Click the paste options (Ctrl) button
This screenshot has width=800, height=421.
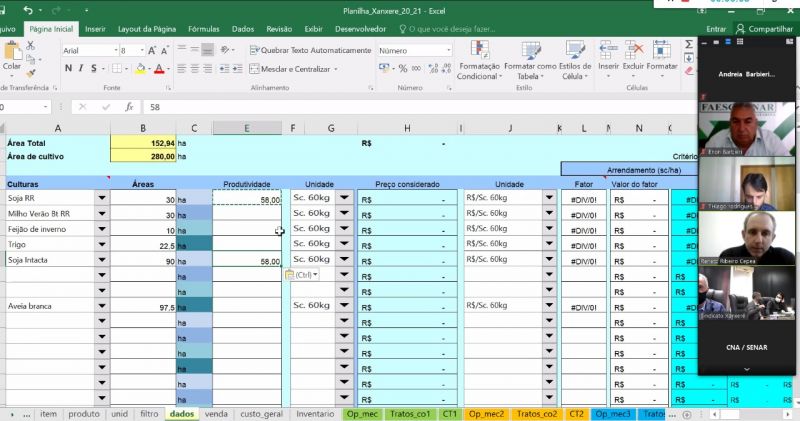click(301, 275)
